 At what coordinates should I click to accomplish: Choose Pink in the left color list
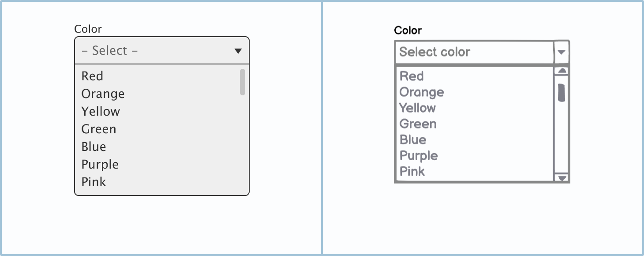[94, 182]
